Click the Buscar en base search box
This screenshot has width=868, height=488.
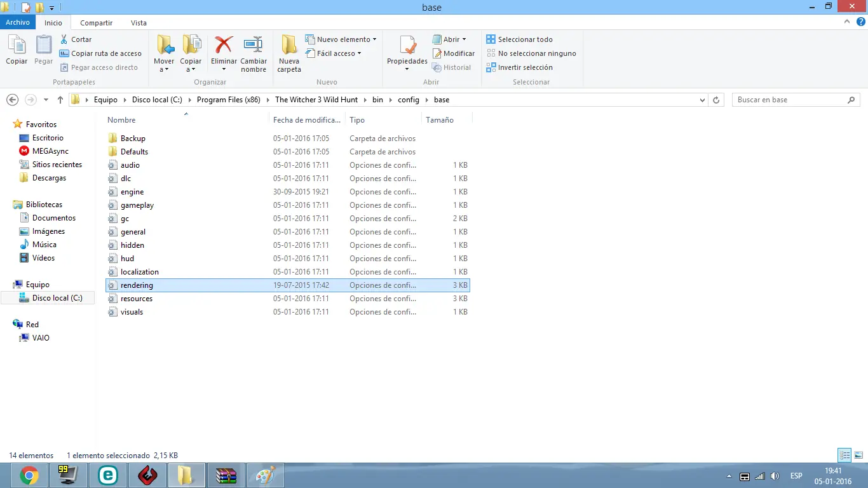point(797,100)
